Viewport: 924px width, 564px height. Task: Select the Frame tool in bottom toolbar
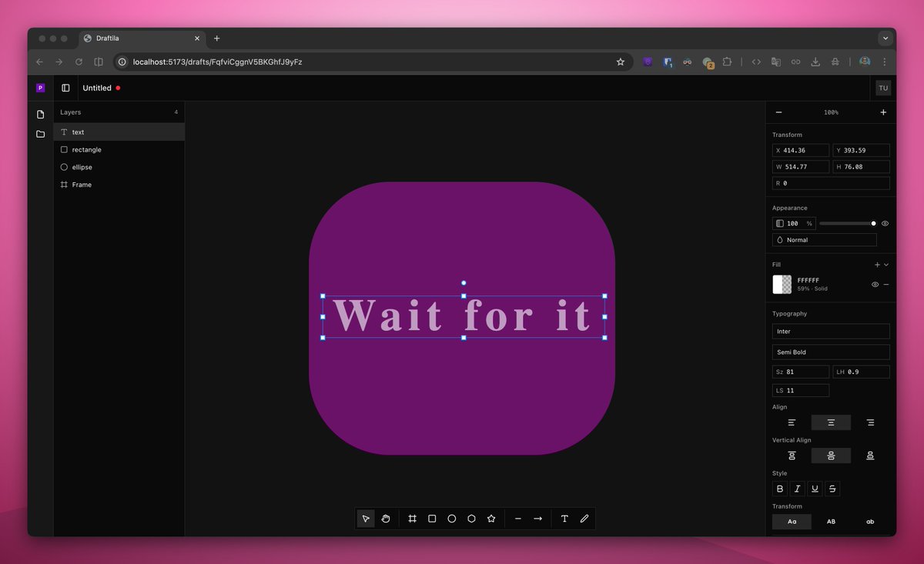click(413, 519)
